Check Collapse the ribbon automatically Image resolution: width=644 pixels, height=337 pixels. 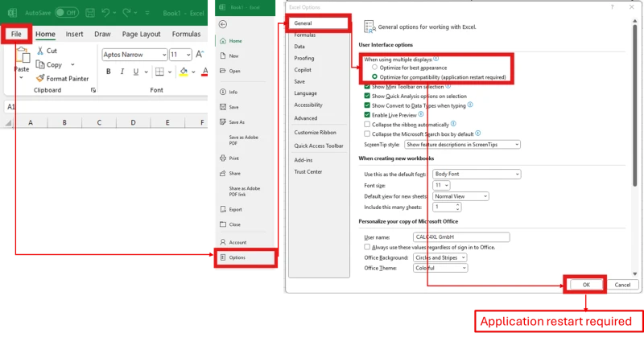coord(367,125)
